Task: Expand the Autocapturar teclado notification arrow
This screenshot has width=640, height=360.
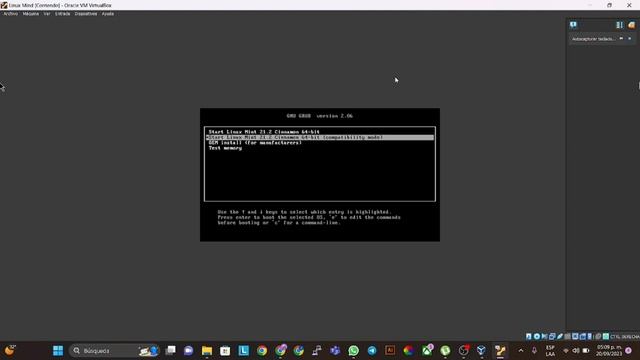Action: coord(621,39)
